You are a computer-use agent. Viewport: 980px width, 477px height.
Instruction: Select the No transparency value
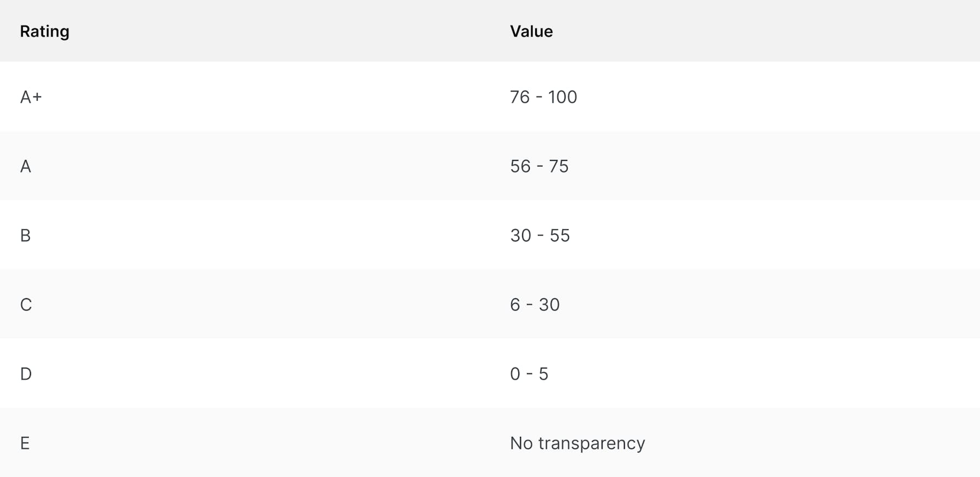coord(577,443)
